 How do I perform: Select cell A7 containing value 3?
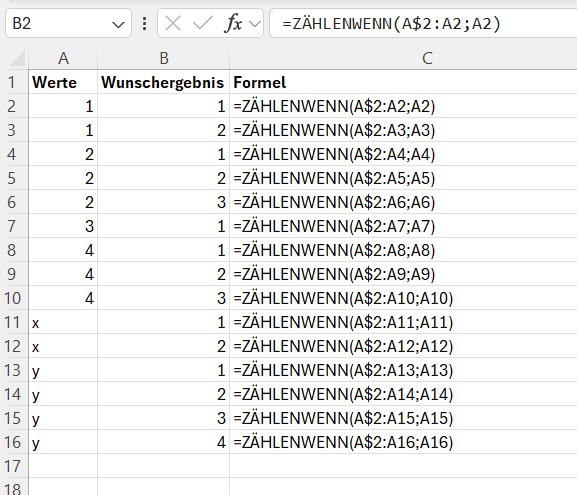click(63, 226)
